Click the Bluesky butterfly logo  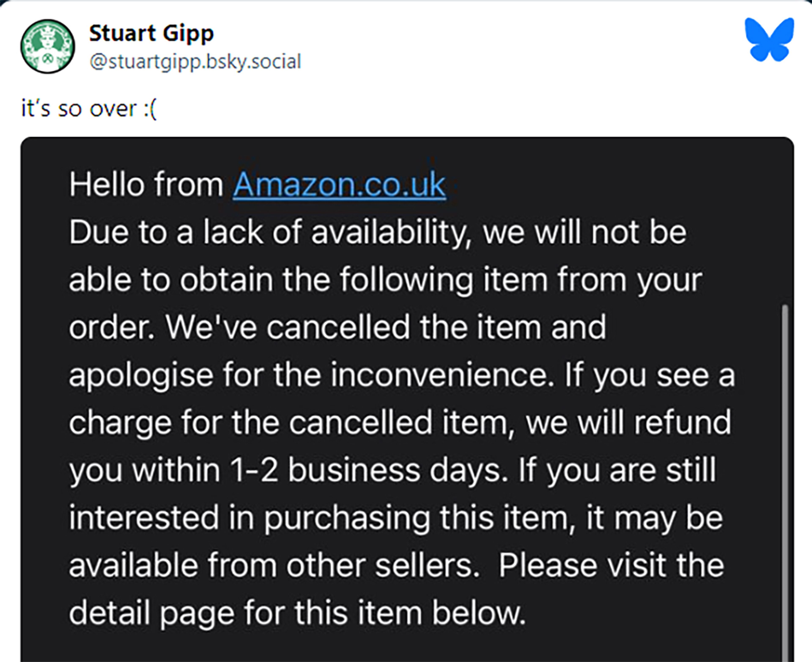click(x=769, y=39)
